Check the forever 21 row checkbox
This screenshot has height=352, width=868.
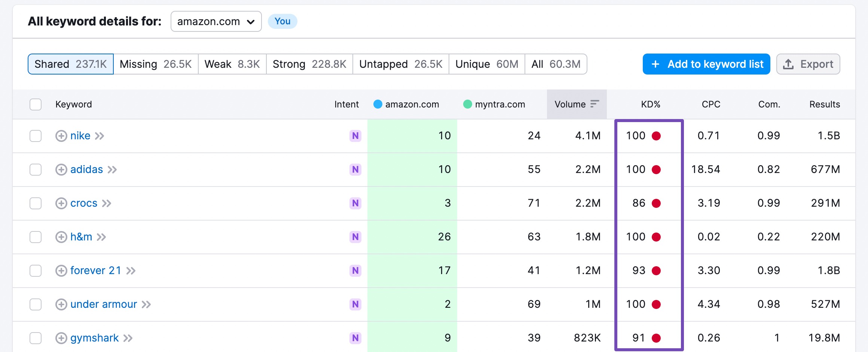pos(36,271)
